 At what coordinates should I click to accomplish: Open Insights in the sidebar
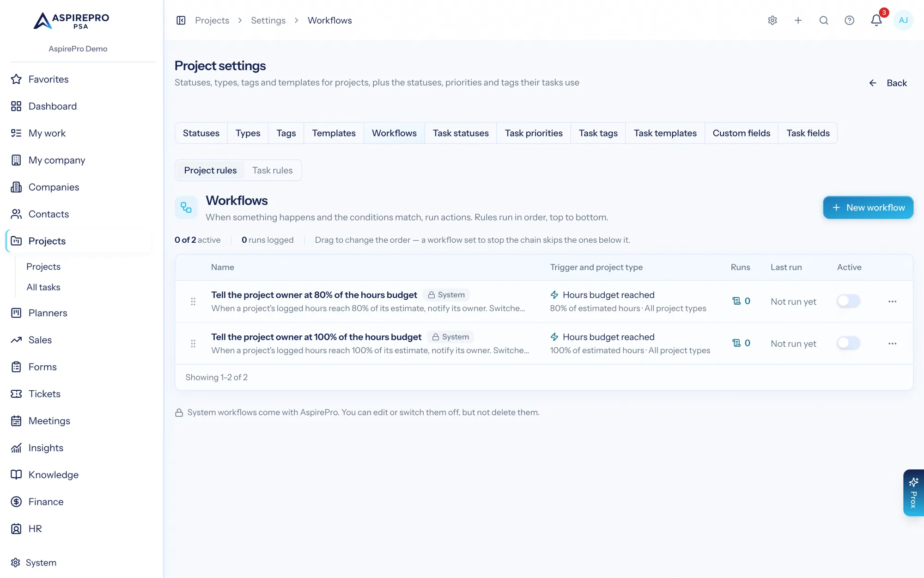point(79,448)
